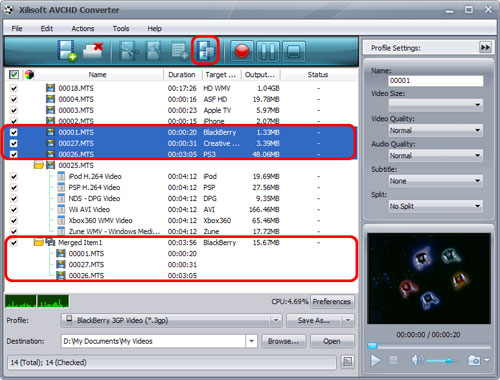Screen dimensions: 500x380
Task: Click the profile icon of iPod H.264 Video
Action: pos(61,176)
